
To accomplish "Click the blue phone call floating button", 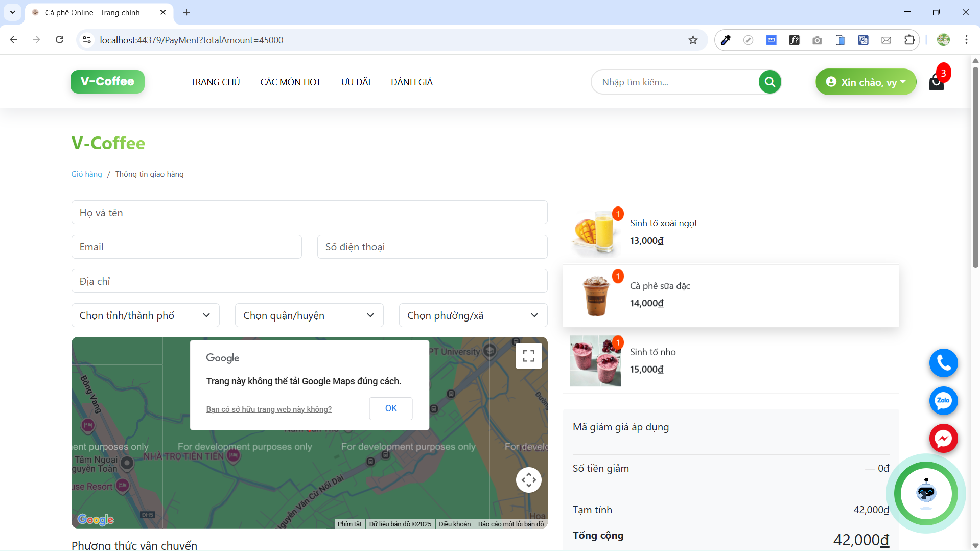I will (x=943, y=363).
